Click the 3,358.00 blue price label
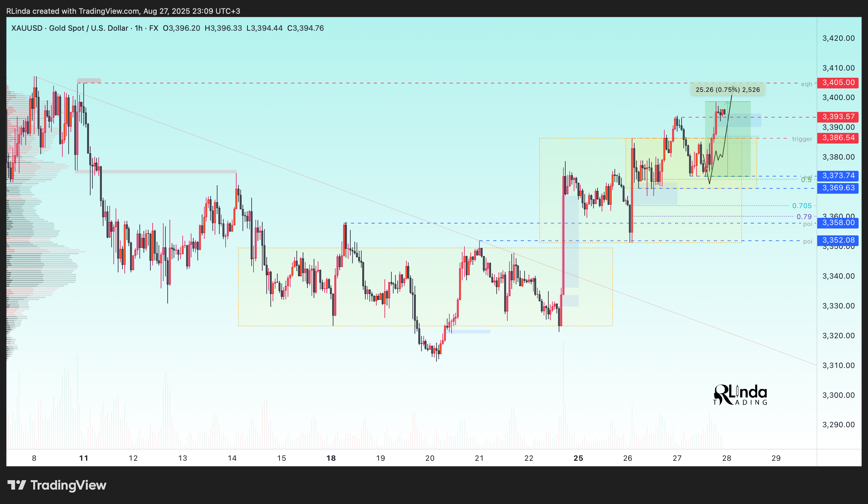Viewport: 868px width, 504px height. coord(838,223)
